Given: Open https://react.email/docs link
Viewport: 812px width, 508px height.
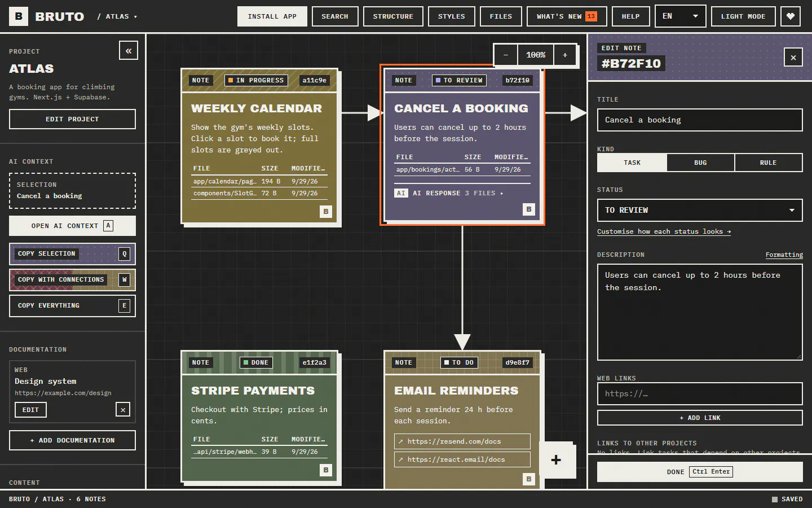Looking at the screenshot, I should point(462,459).
